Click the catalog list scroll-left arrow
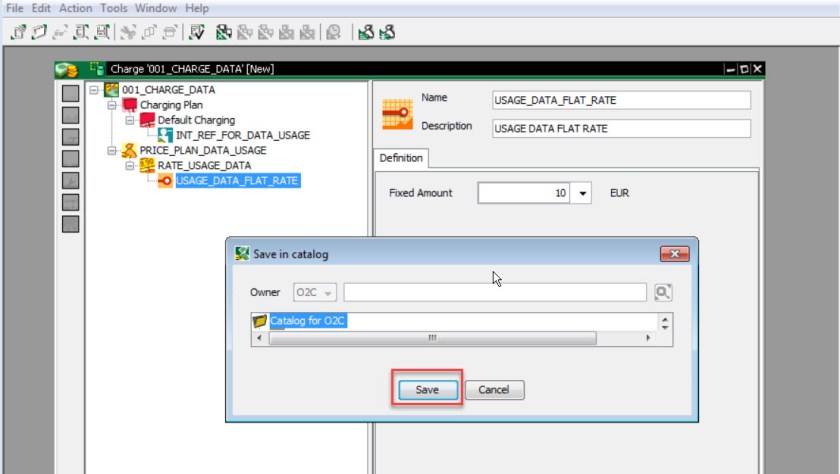The height and width of the screenshot is (474, 840). tap(260, 338)
